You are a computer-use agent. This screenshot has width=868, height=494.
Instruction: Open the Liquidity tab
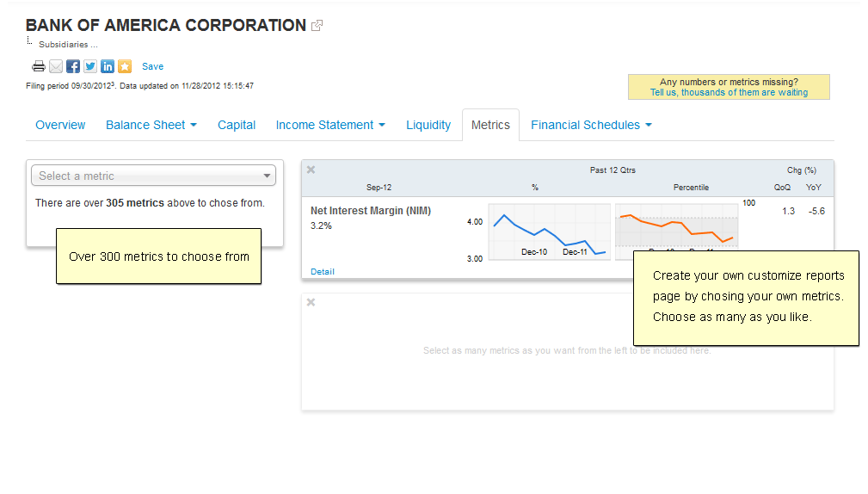[428, 125]
